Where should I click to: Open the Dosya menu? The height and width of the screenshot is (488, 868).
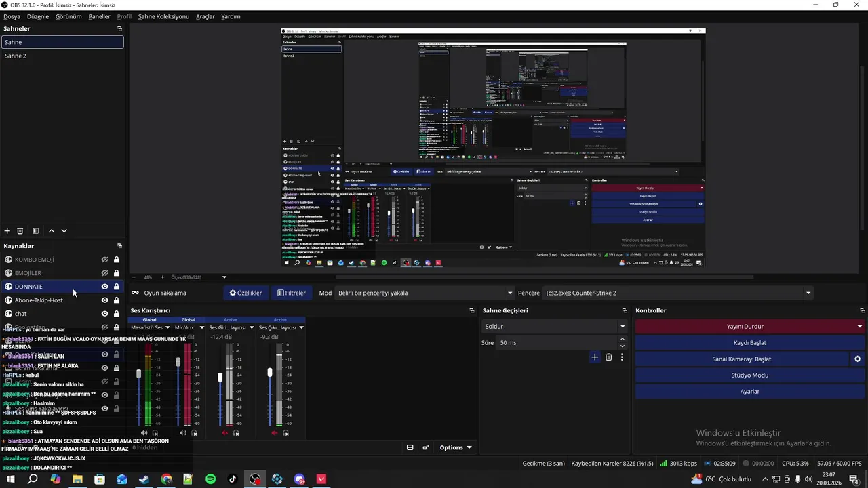pos(12,16)
